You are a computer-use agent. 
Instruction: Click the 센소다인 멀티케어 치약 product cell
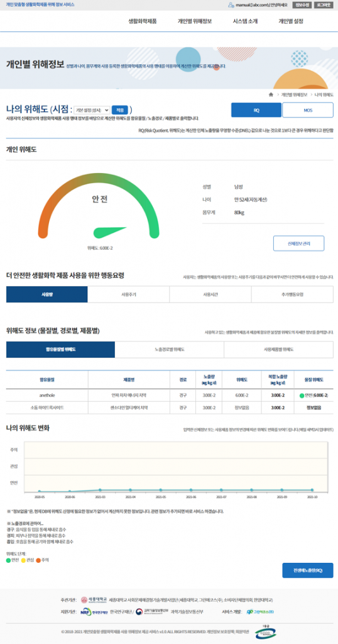[x=129, y=408]
